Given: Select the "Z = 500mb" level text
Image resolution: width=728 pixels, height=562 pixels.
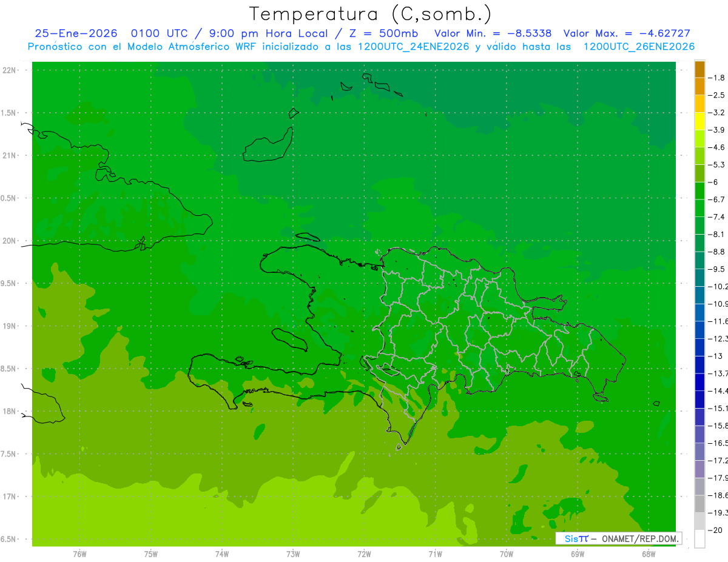Looking at the screenshot, I should point(383,34).
